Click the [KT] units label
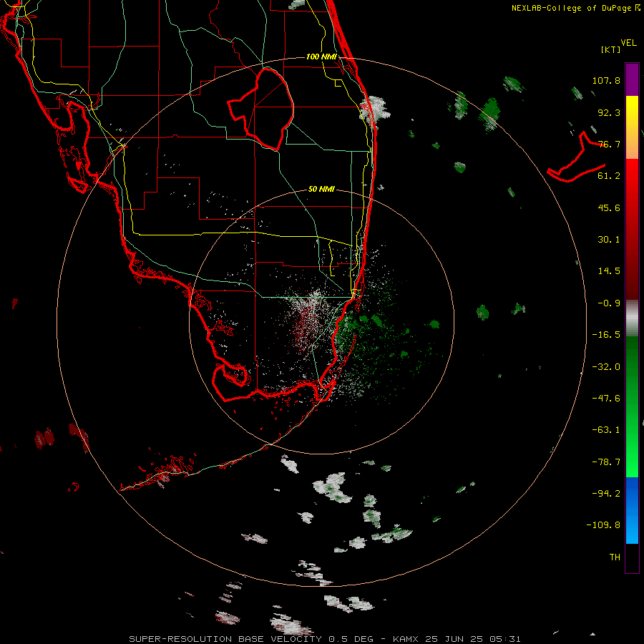This screenshot has width=644, height=644. [611, 49]
